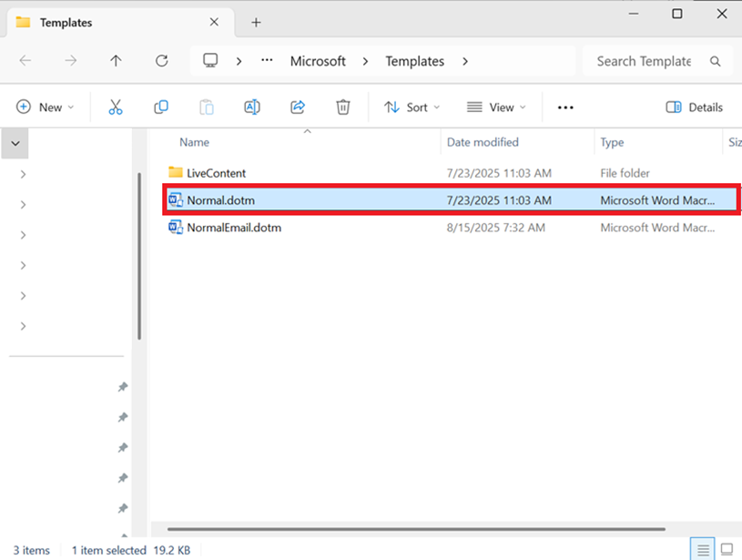The image size is (742, 560).
Task: Click the This PC monitor icon
Action: pos(210,60)
